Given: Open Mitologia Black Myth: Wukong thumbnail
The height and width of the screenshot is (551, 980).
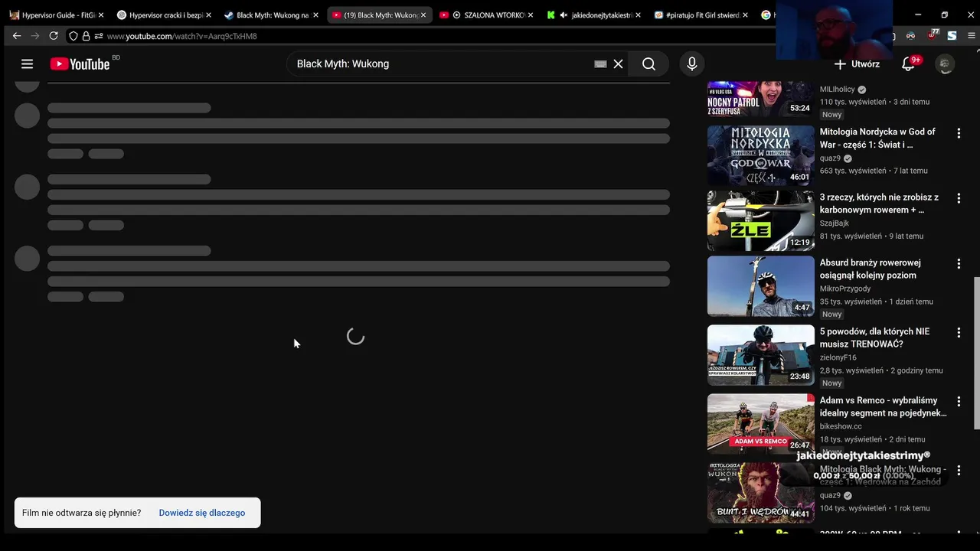Looking at the screenshot, I should [x=760, y=493].
